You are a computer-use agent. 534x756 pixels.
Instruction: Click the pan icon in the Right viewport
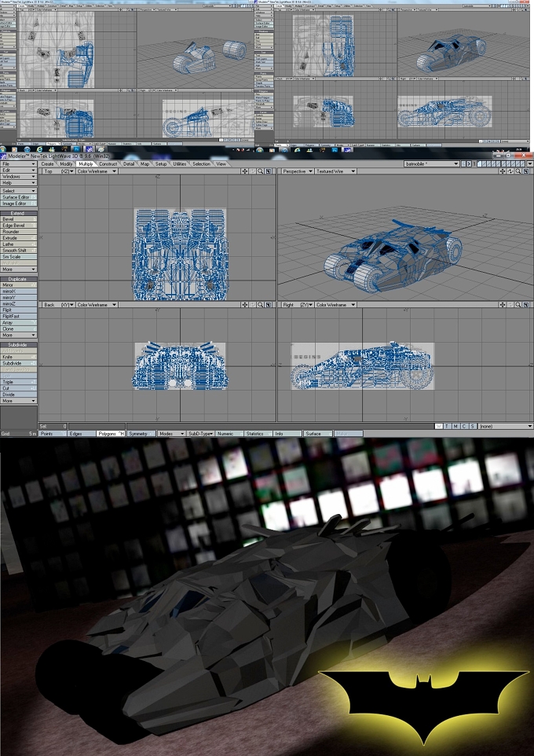(x=503, y=305)
